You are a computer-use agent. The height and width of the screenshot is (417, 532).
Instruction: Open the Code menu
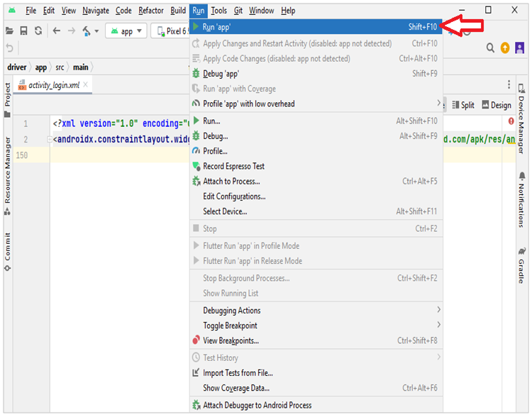(x=123, y=11)
